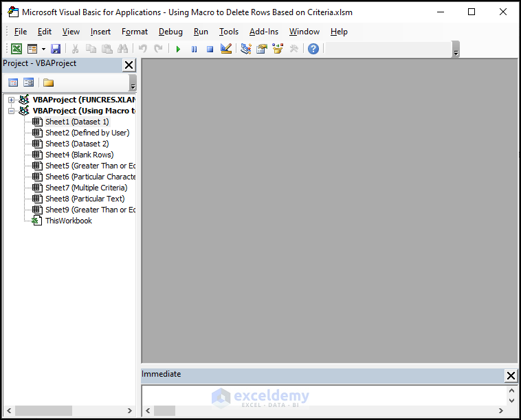This screenshot has height=420, width=521.
Task: Select VBAProject (Using Macro t...) project
Action: click(84, 111)
